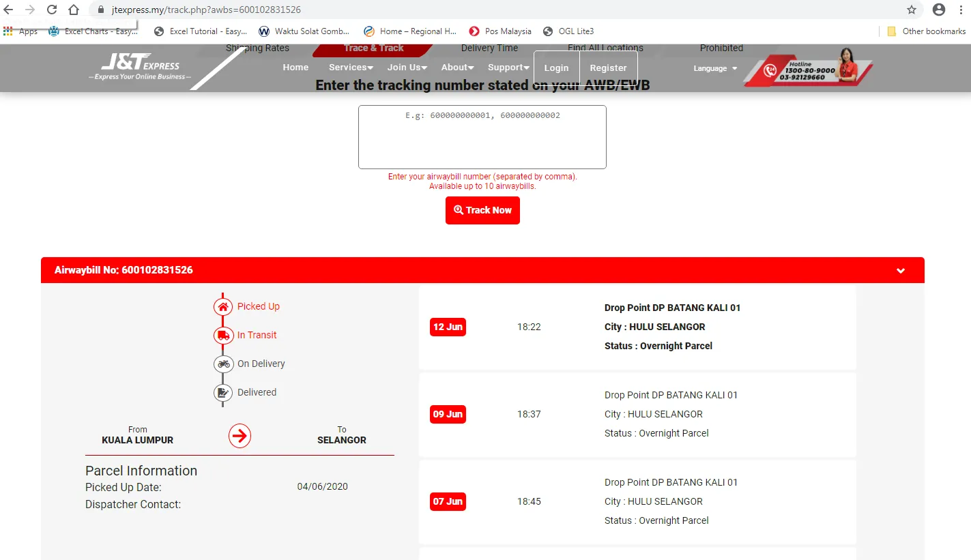Click the J&T Express logo
Viewport: 971px width, 560px height.
[x=141, y=68]
